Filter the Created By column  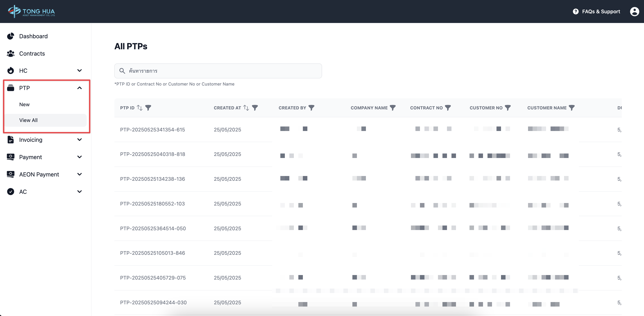(311, 108)
